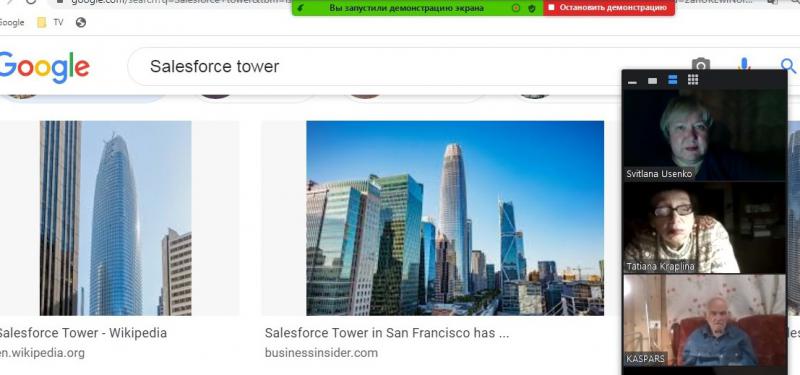The width and height of the screenshot is (800, 375).
Task: Open Salesforce Tower - Wikipedia link
Action: pyautogui.click(x=83, y=333)
